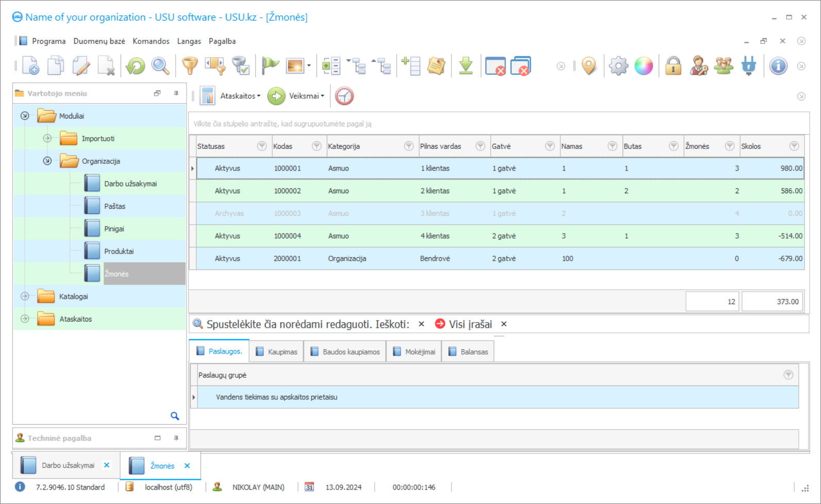Click the map location pin icon

(589, 66)
